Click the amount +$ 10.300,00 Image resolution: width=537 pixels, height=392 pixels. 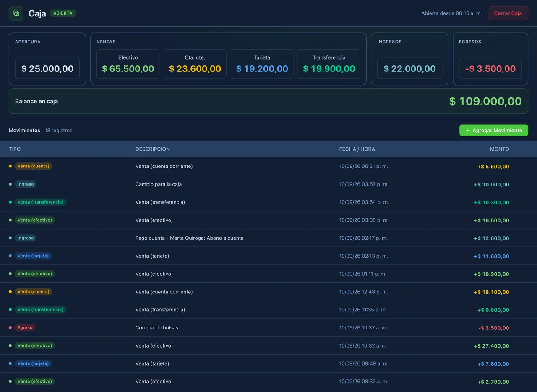[x=492, y=202]
